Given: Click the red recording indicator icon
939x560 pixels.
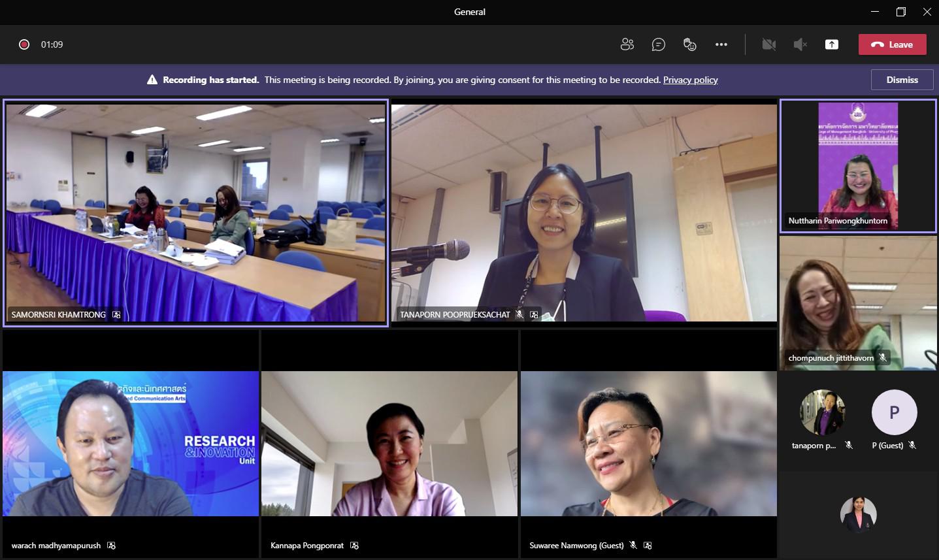Looking at the screenshot, I should tap(24, 44).
